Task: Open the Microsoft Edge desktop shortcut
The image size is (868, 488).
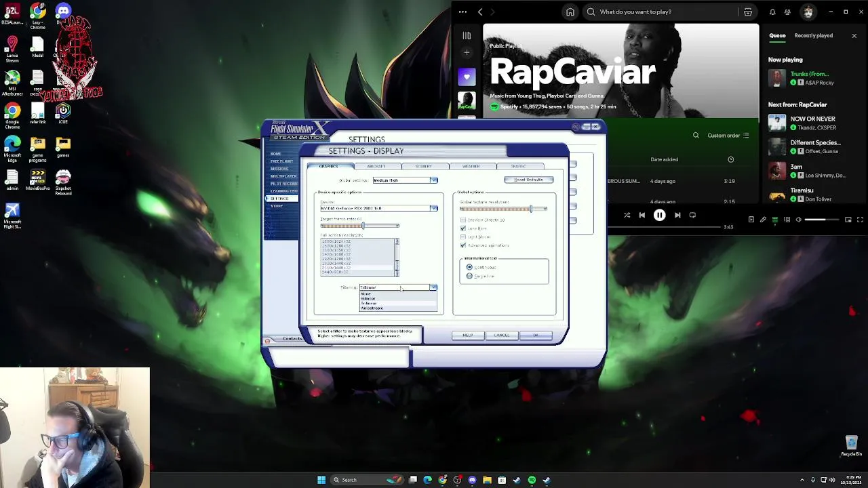Action: (x=12, y=149)
